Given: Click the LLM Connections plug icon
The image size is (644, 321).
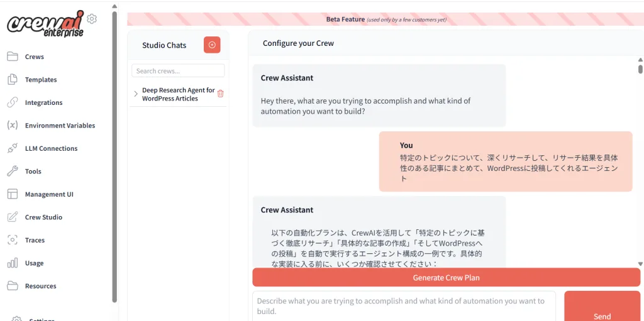Looking at the screenshot, I should [x=13, y=148].
